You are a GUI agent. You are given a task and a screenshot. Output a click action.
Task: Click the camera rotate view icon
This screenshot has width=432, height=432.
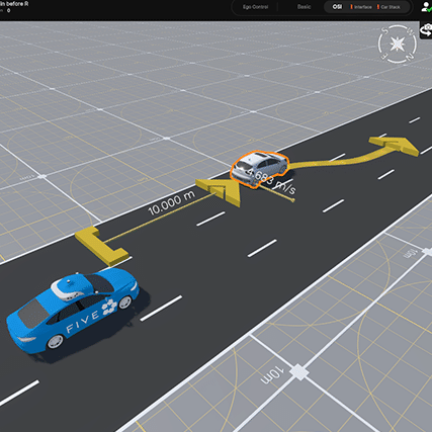[426, 30]
